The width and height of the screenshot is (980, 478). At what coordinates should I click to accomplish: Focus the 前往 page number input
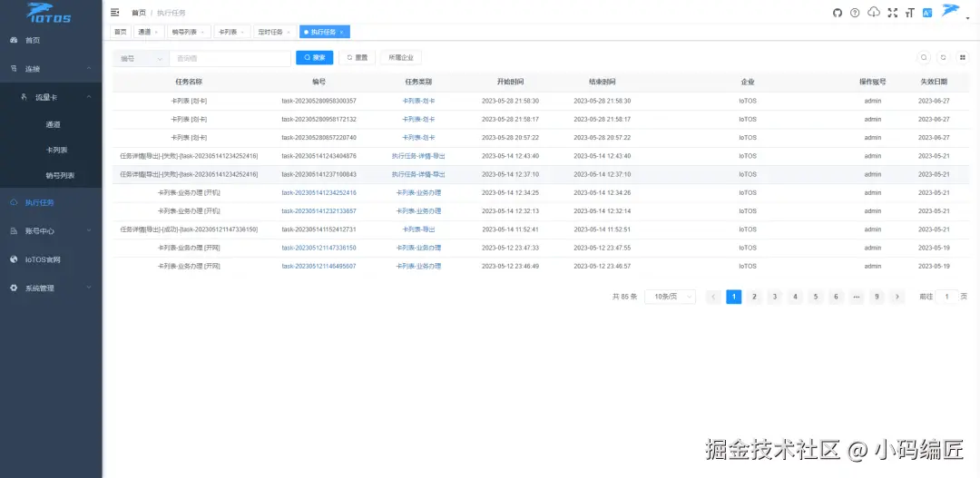[946, 297]
